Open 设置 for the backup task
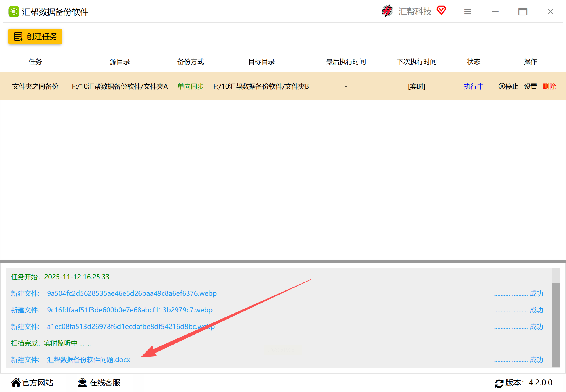The height and width of the screenshot is (392, 566). [x=530, y=86]
